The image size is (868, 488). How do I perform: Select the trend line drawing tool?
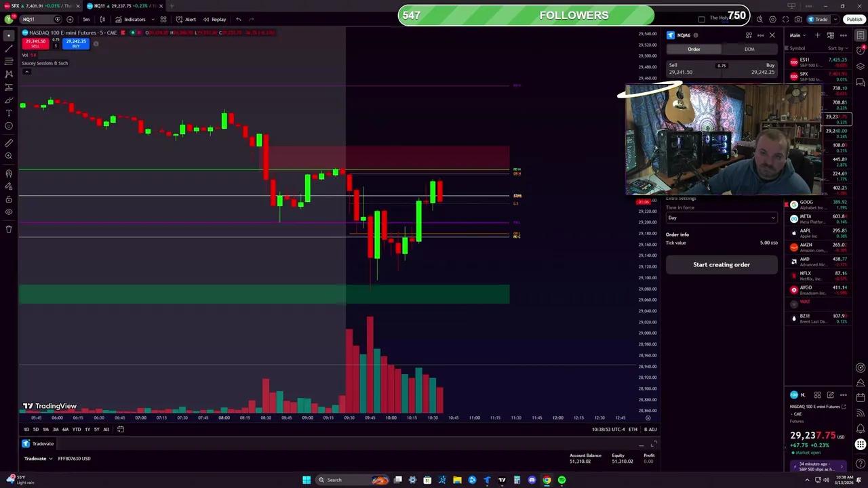pos(9,48)
